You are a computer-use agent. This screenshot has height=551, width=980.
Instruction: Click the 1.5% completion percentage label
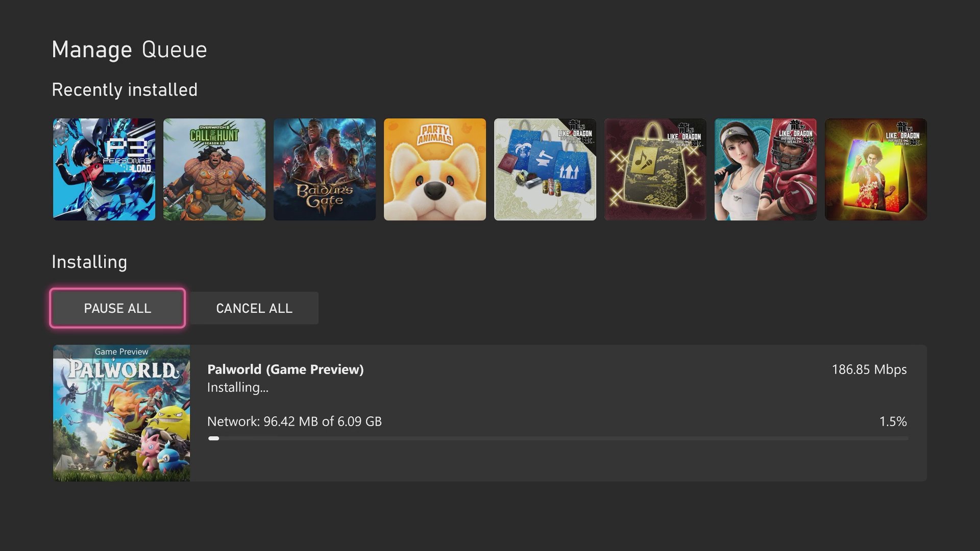[893, 421]
